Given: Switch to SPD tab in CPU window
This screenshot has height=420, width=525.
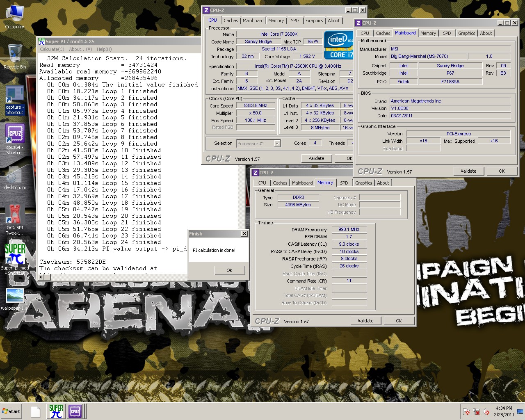Looking at the screenshot, I should 295,21.
